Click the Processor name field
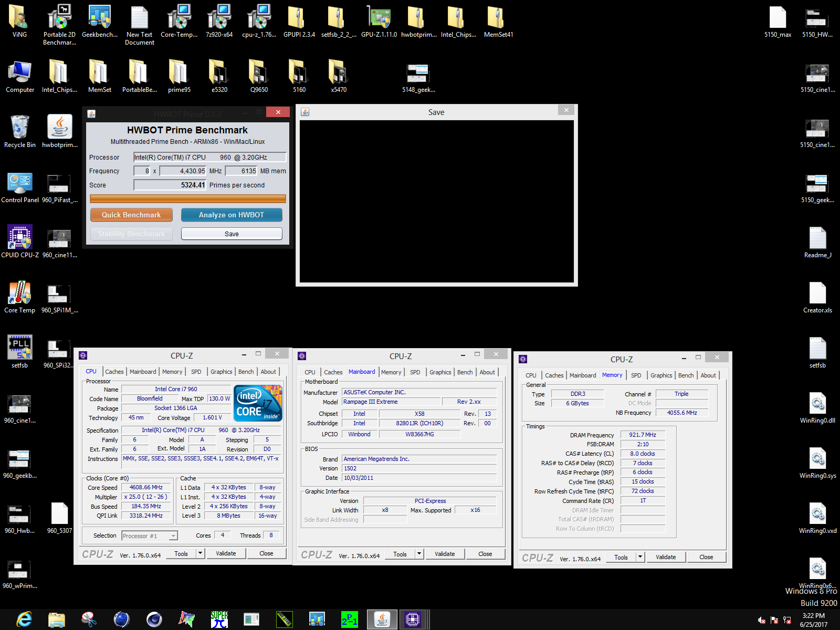 tap(209, 157)
